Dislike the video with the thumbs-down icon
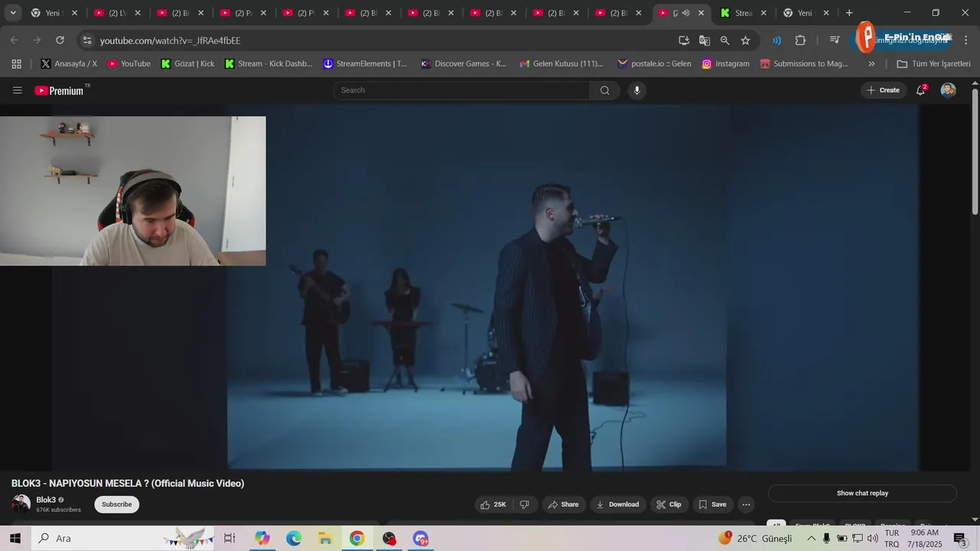Screen dimensions: 980x551 click(524, 504)
